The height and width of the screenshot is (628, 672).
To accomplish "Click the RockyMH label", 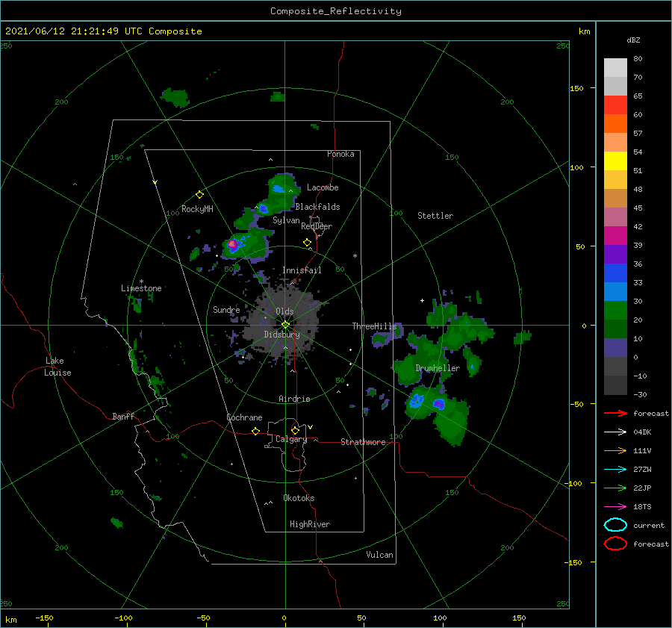I will (197, 209).
